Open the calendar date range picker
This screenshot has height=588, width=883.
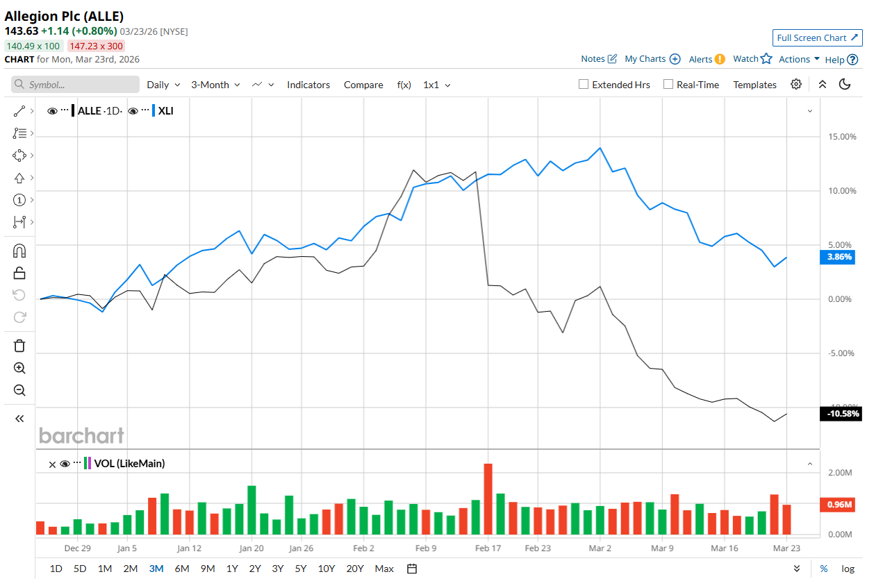coord(412,569)
